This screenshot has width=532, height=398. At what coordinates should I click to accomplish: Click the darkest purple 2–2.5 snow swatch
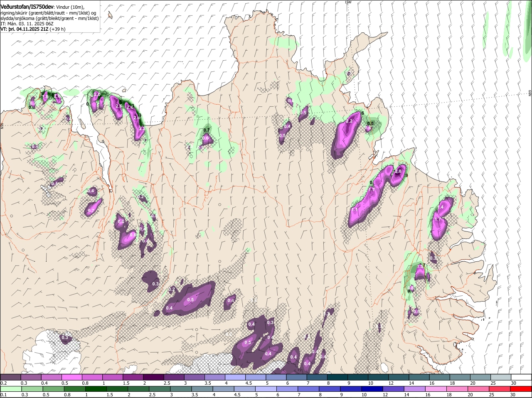(x=154, y=377)
